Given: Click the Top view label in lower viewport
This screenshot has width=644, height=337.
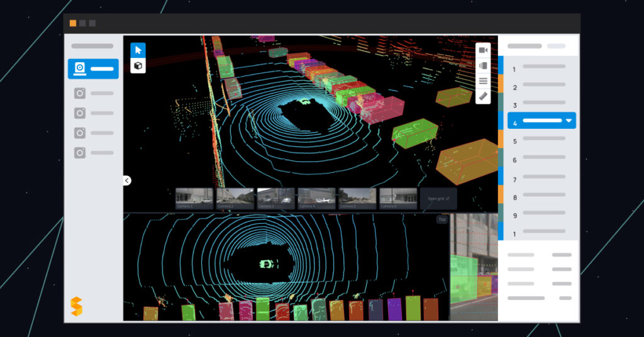Looking at the screenshot, I should [442, 219].
